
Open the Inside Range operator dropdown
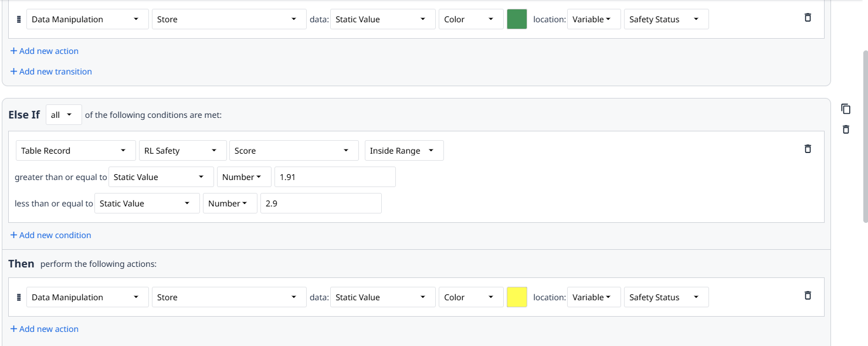coord(404,151)
